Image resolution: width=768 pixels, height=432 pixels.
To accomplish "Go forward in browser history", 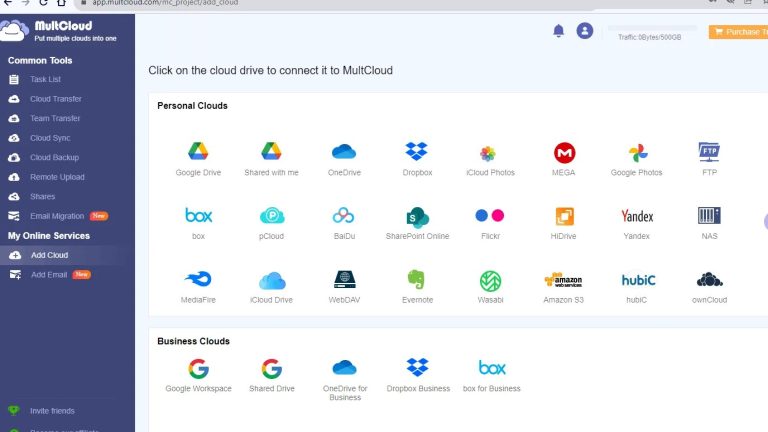I will tap(25, 3).
